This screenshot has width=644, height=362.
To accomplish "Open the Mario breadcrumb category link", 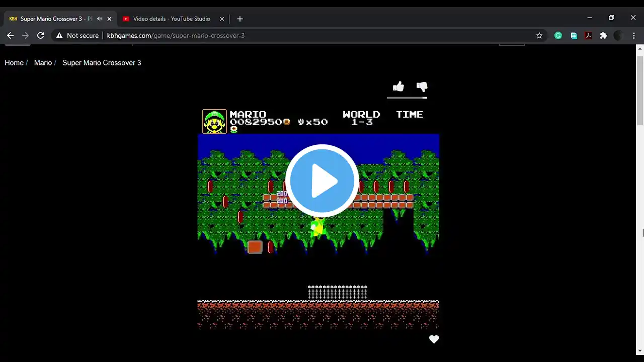I will (43, 63).
